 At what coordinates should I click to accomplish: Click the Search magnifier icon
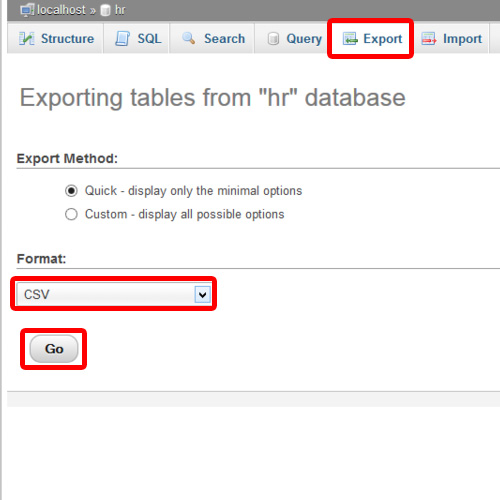click(189, 38)
